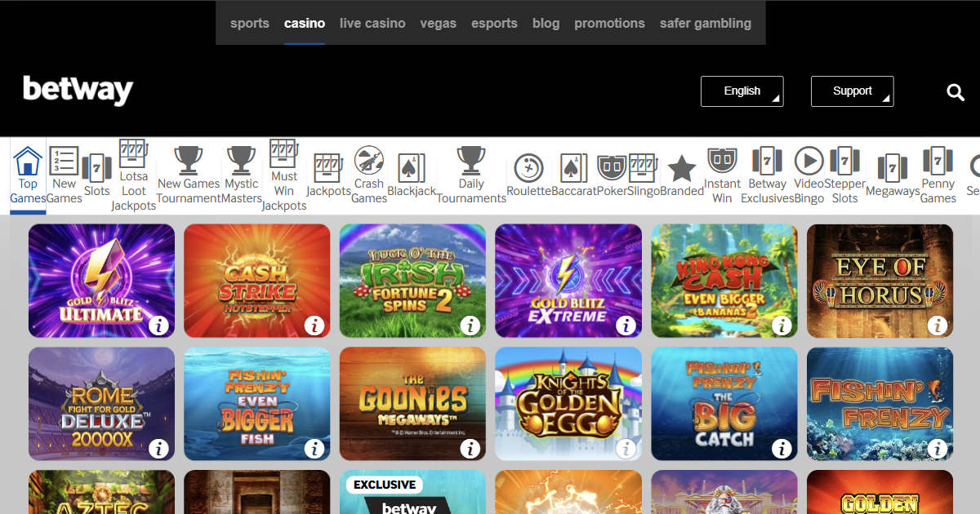Click the search magnifier icon
980x514 pixels.
coord(955,92)
